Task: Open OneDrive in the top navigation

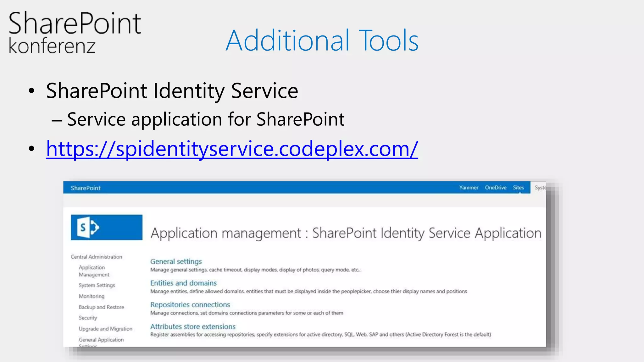Action: pos(496,188)
